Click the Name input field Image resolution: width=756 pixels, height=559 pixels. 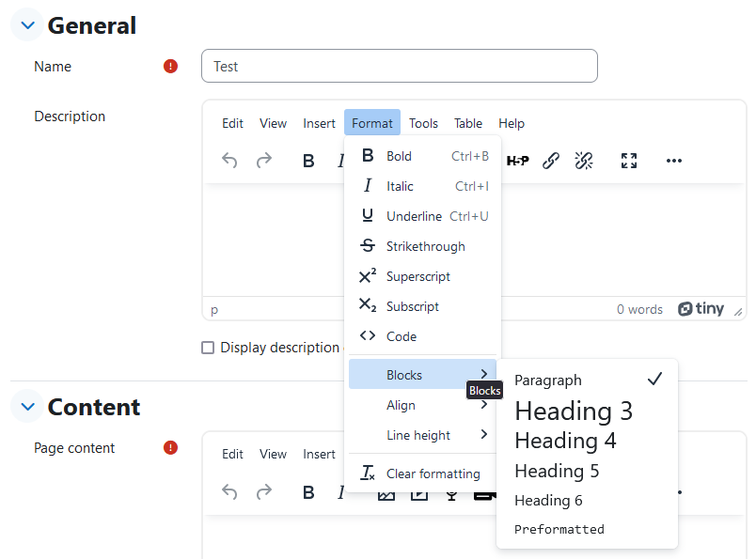[x=400, y=66]
